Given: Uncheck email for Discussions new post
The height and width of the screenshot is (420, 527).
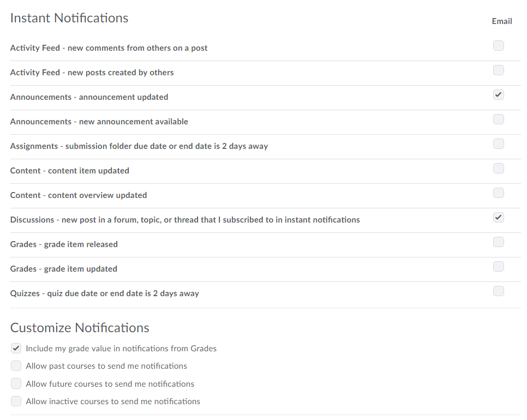Looking at the screenshot, I should (499, 218).
